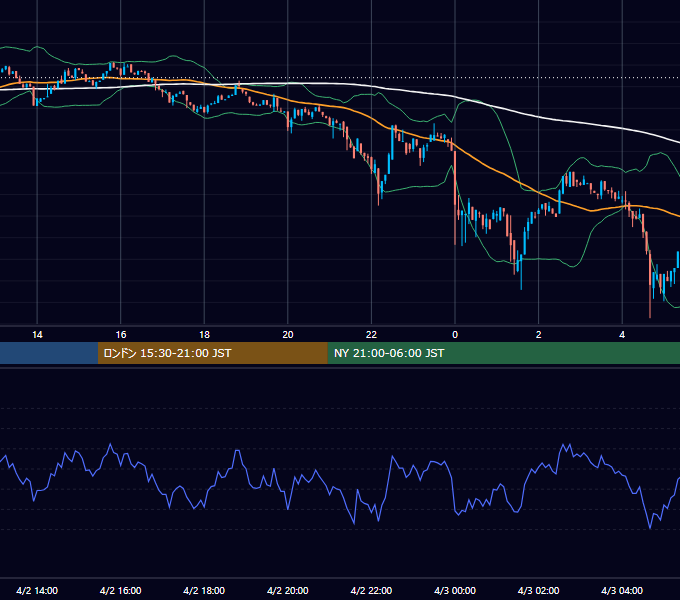Screen dimensions: 680x600
Task: Click the 18 hour label on price chart axis
Action: pyautogui.click(x=204, y=335)
